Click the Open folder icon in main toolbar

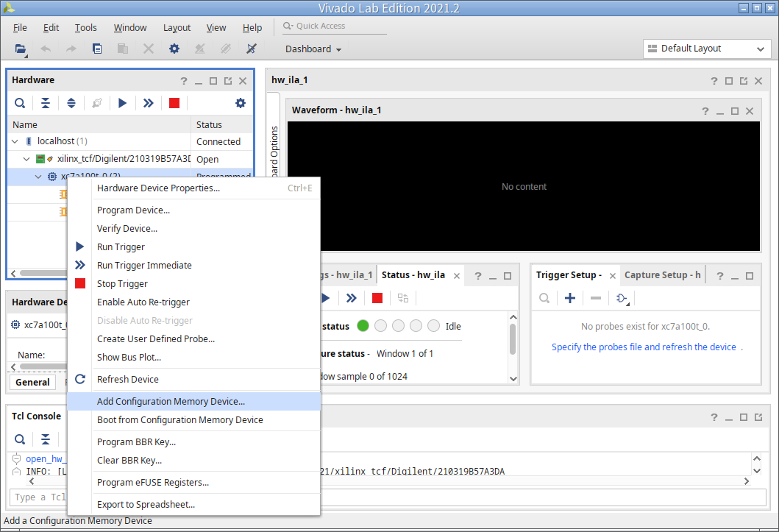pyautogui.click(x=21, y=49)
